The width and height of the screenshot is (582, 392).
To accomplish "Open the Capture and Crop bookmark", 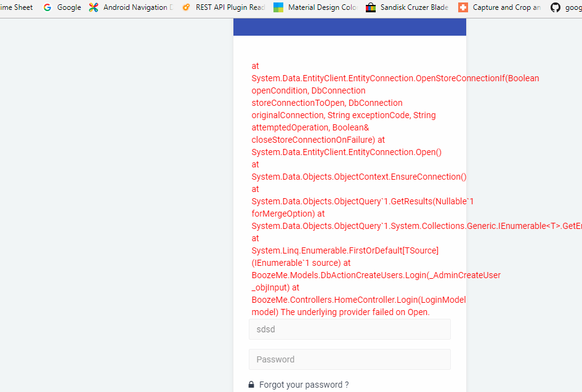I will [499, 7].
